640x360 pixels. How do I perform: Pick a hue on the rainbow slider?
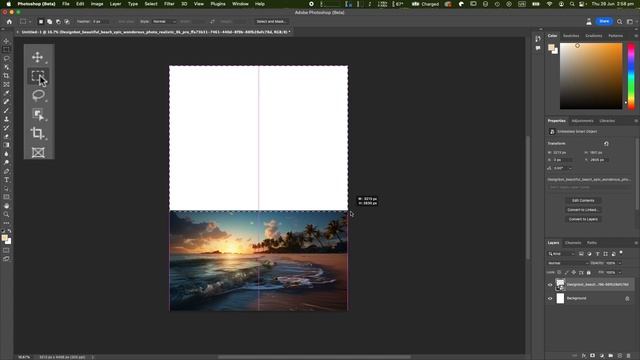631,76
